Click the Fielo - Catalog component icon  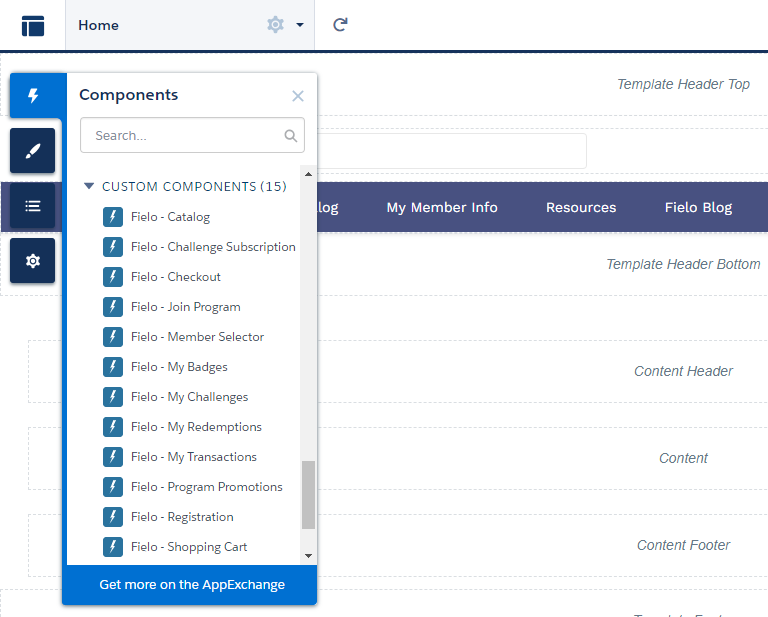tap(113, 217)
